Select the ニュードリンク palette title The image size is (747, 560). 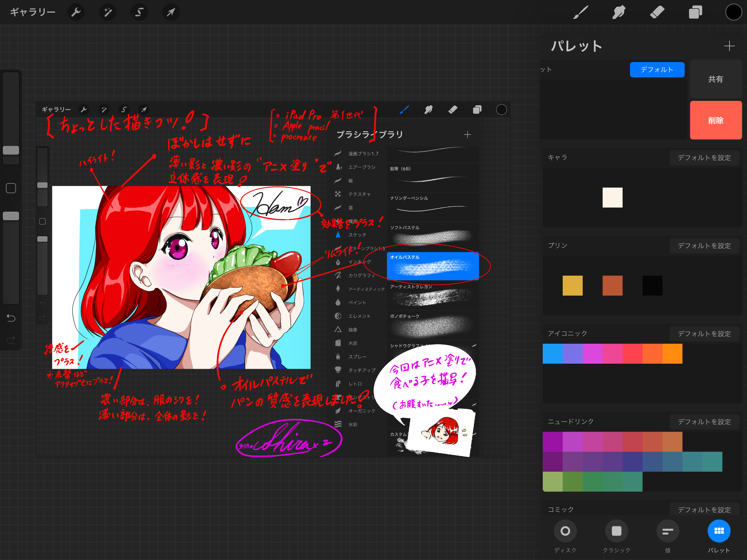tap(570, 422)
